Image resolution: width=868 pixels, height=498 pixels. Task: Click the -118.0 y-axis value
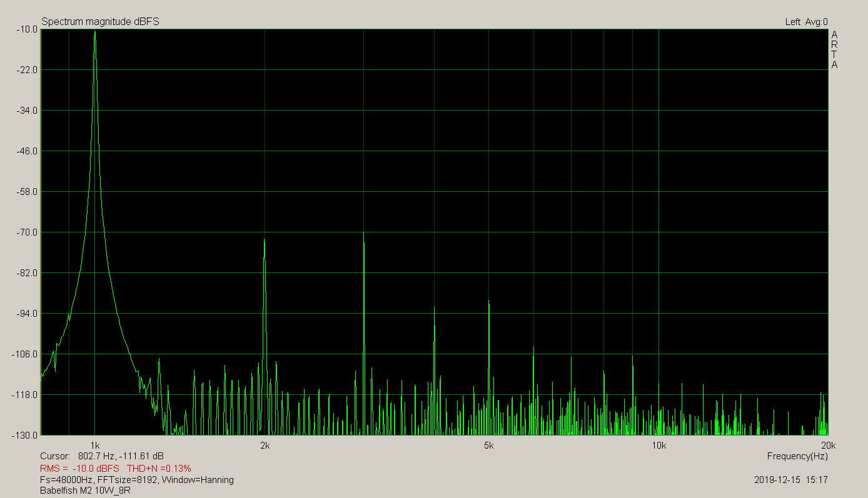(25, 395)
